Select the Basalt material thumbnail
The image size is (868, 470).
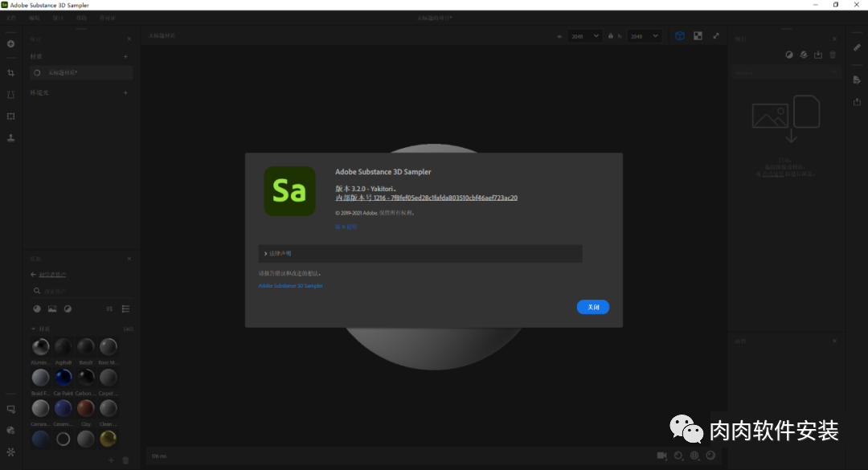pos(86,347)
